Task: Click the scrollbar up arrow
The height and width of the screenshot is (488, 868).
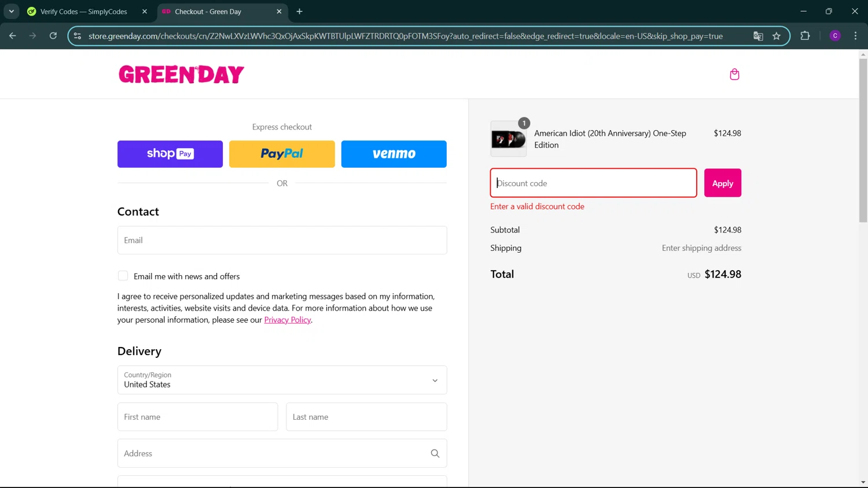Action: pyautogui.click(x=863, y=54)
